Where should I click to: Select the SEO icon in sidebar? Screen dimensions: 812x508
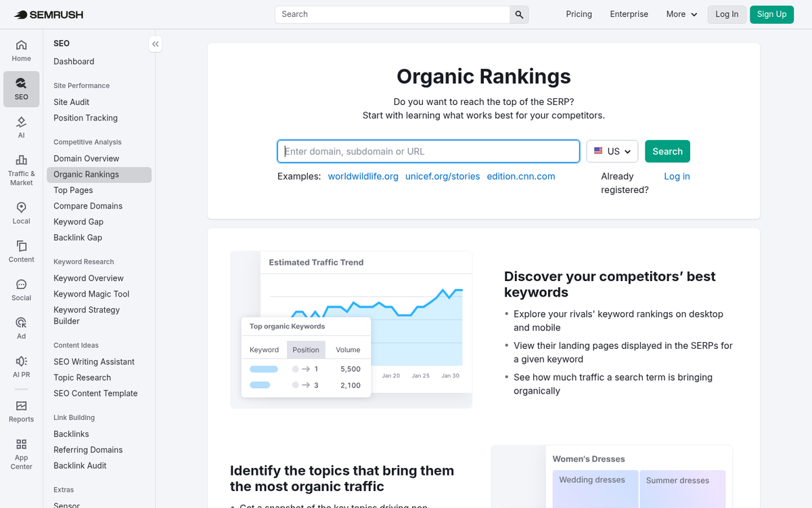[21, 89]
